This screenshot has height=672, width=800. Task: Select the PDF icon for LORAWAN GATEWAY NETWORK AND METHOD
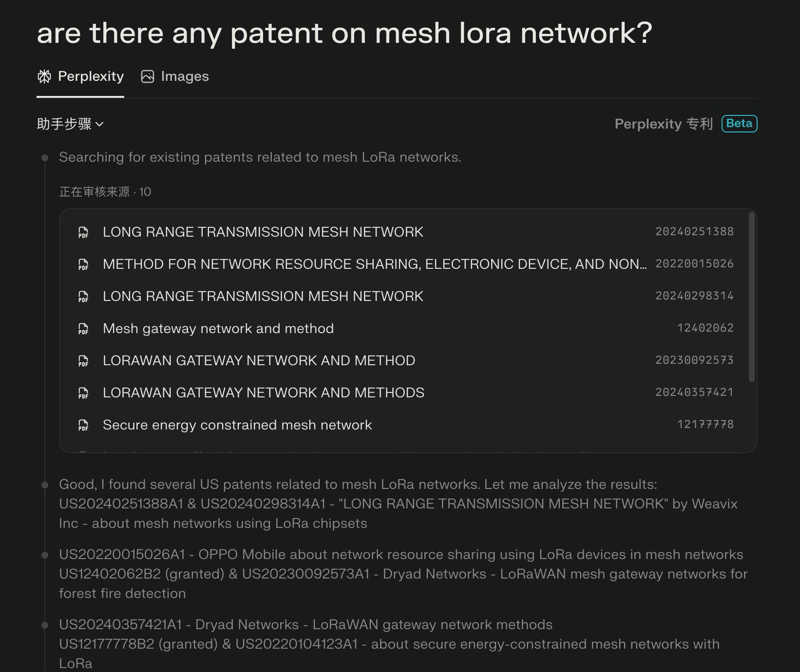(83, 361)
